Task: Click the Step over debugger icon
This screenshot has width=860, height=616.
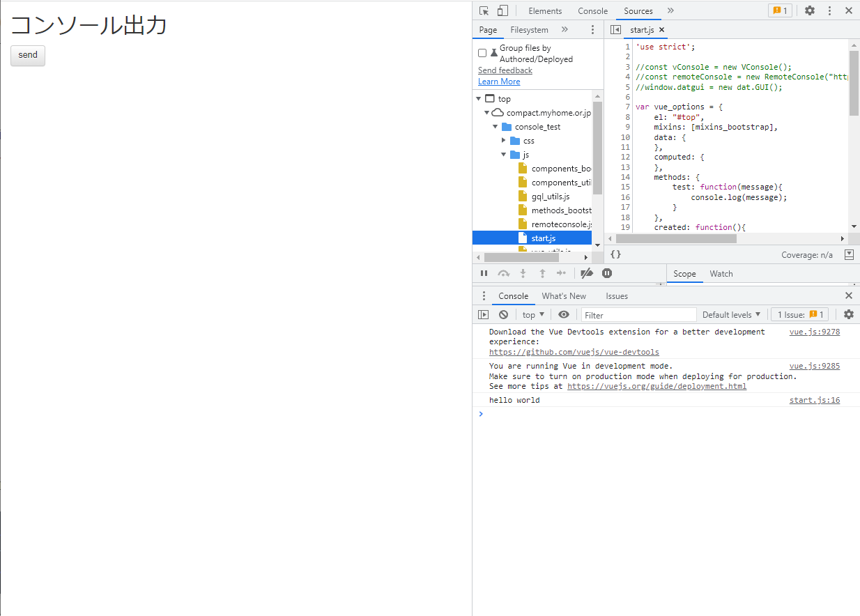Action: coord(503,273)
